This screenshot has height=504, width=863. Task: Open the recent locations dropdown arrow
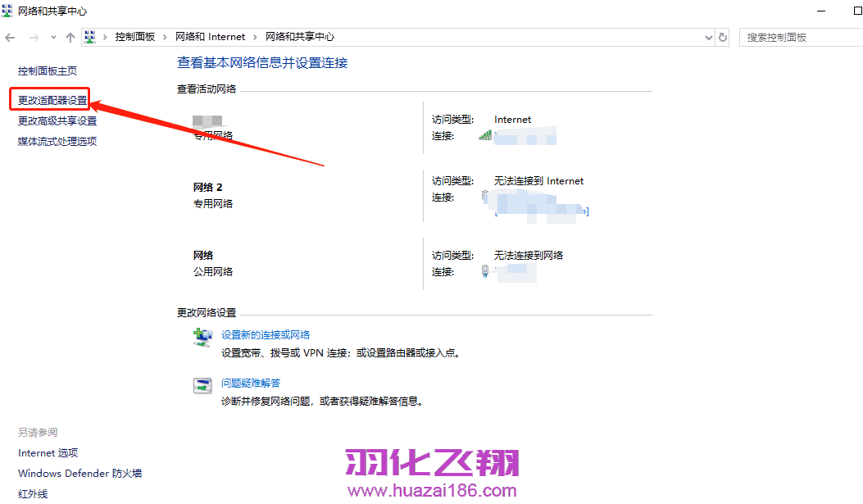click(x=53, y=38)
